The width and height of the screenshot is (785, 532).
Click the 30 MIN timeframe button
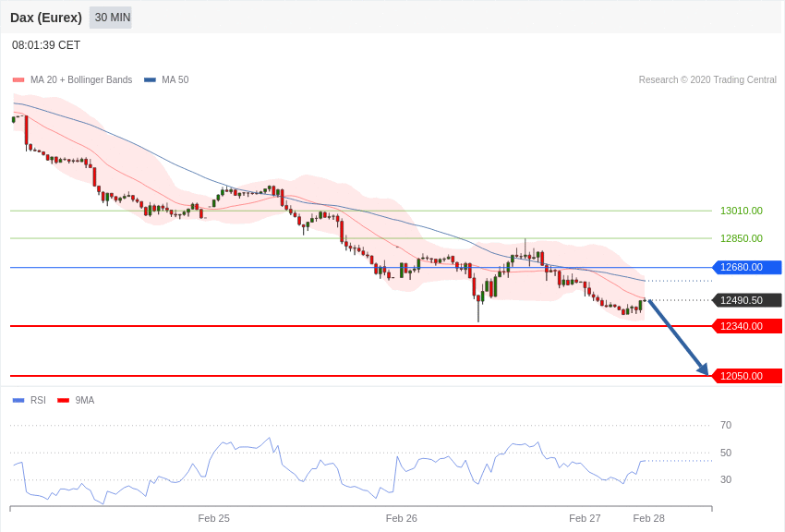tap(111, 18)
